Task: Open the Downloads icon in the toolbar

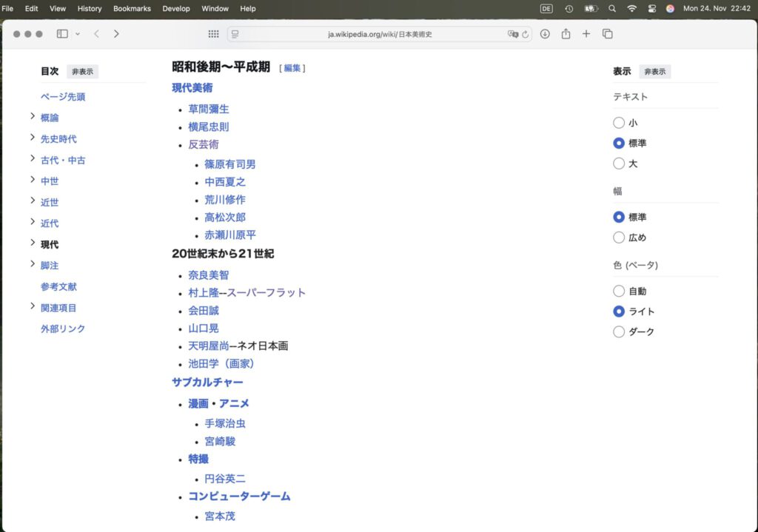Action: point(545,33)
